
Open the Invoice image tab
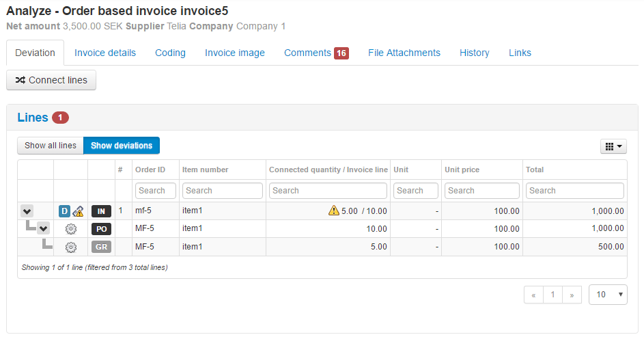coord(235,53)
